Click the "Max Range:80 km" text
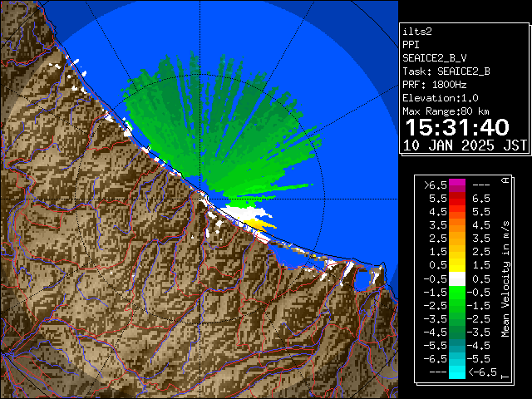Image resolution: width=532 pixels, height=399 pixels. [446, 111]
